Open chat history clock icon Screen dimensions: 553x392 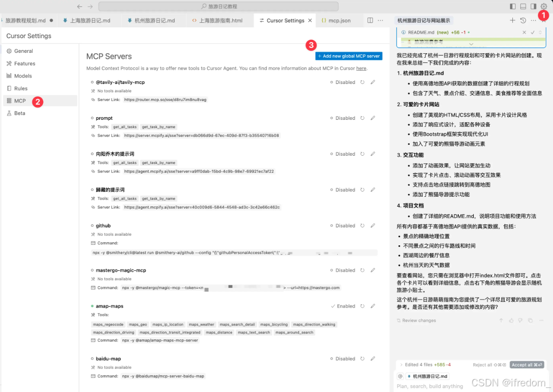click(523, 20)
